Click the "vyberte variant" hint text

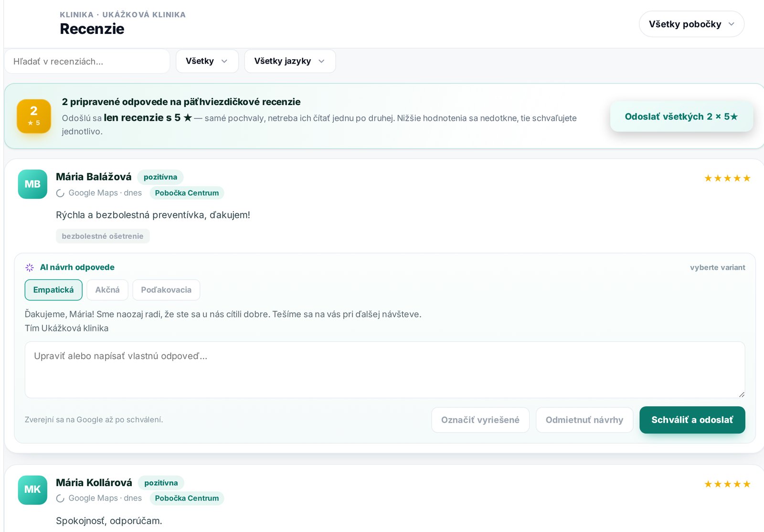point(718,267)
